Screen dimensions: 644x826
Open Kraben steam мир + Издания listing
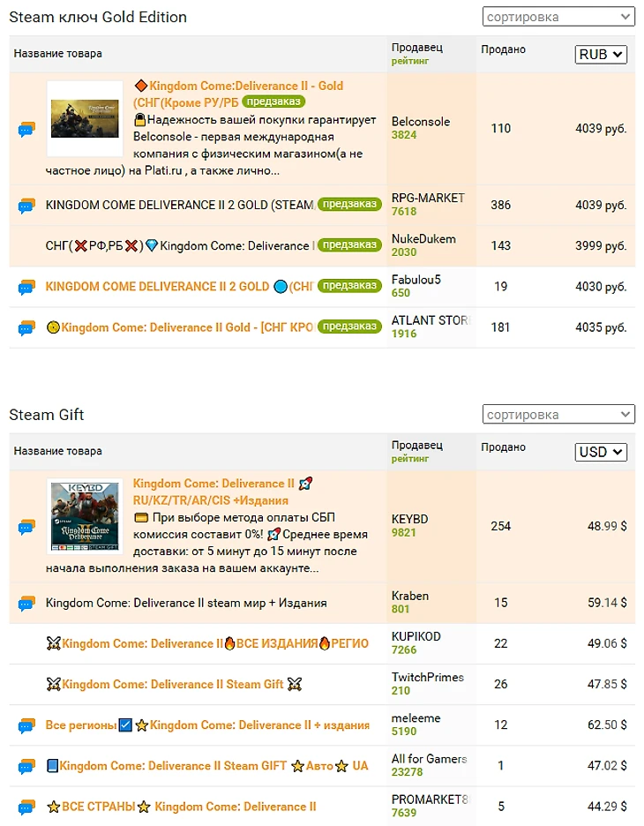coord(186,603)
